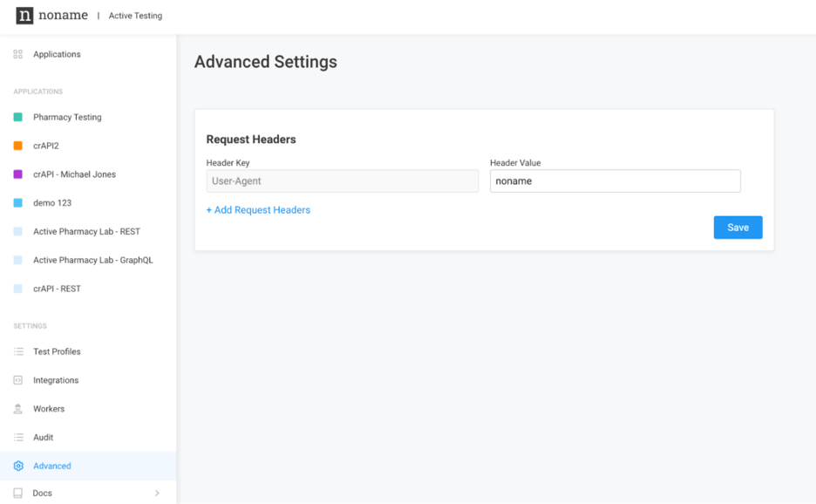Click the Integrations icon in sidebar
The width and height of the screenshot is (816, 504).
pos(18,380)
